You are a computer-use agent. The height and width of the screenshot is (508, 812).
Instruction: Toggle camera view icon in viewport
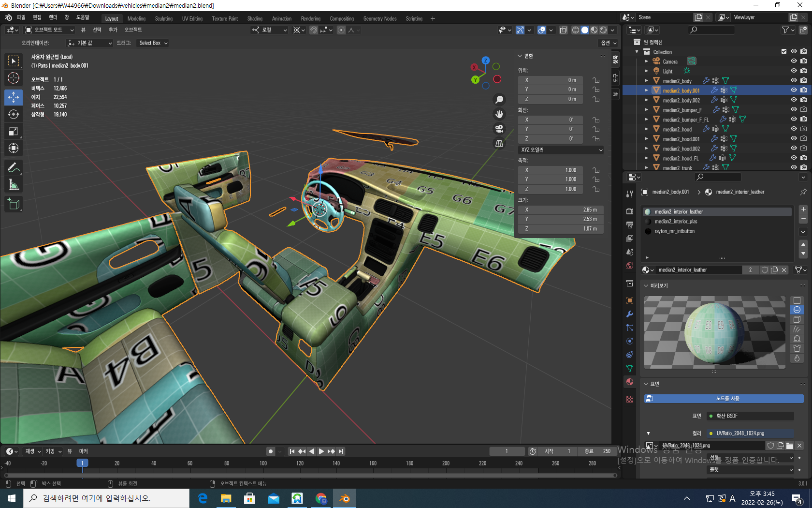499,129
